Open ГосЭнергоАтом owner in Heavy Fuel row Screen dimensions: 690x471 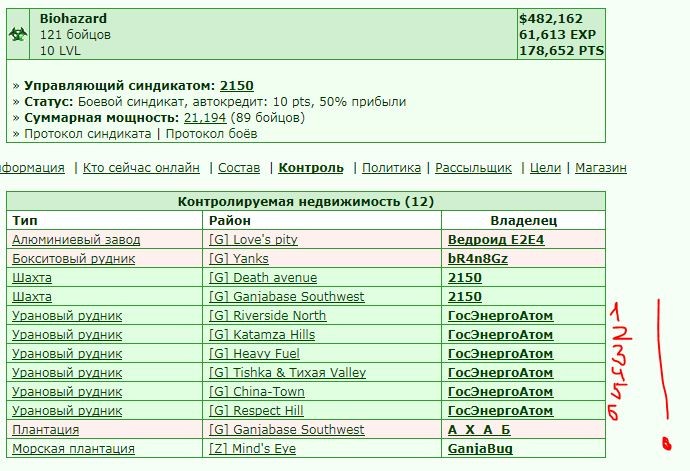tap(500, 353)
